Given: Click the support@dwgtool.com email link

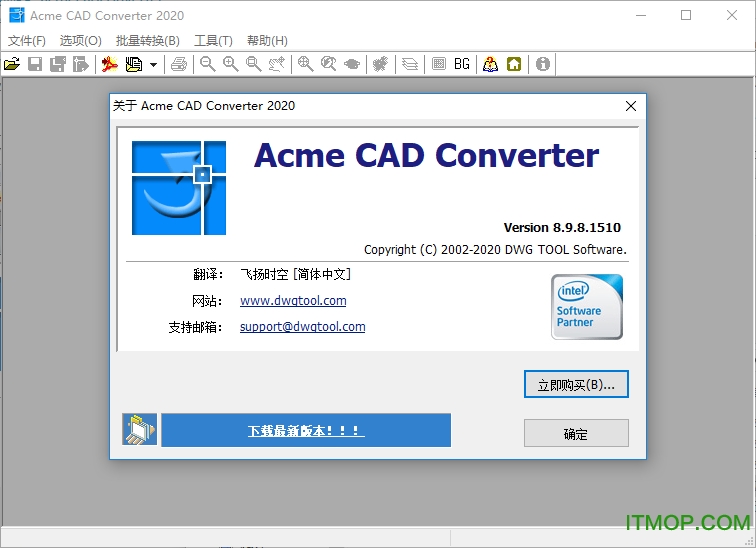Looking at the screenshot, I should point(302,327).
